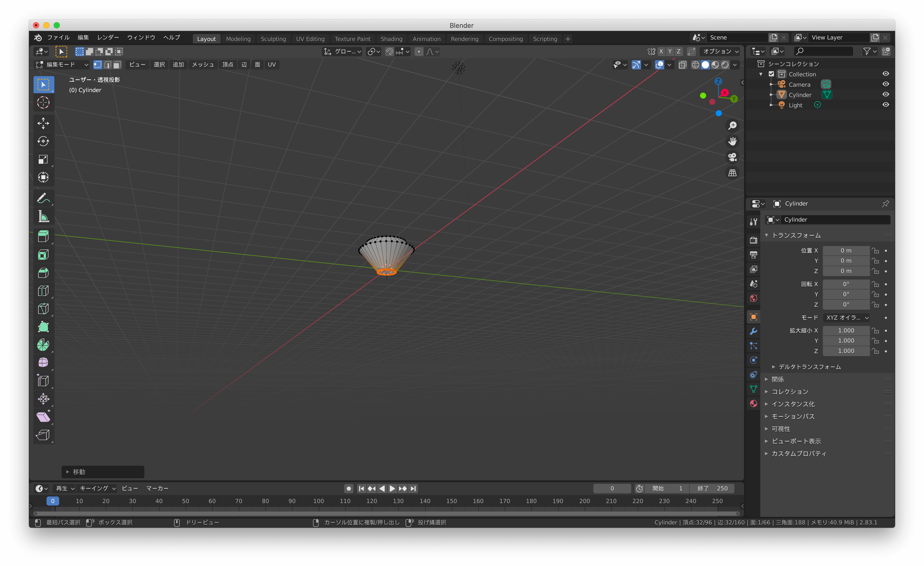Toggle snapping magnet button

click(x=390, y=51)
